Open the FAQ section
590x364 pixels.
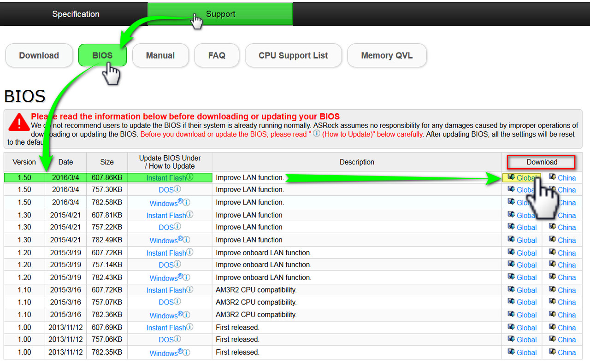217,55
